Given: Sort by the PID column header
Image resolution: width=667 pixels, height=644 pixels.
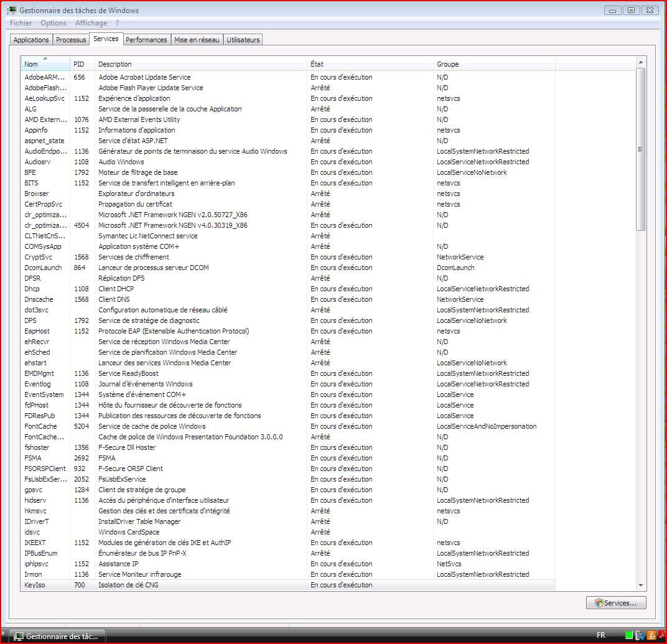Looking at the screenshot, I should tap(83, 64).
